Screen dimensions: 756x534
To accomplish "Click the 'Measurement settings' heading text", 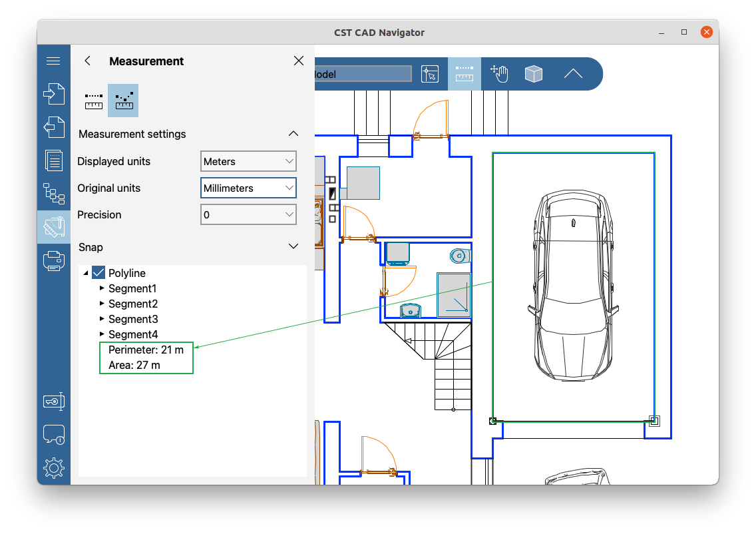I will pyautogui.click(x=132, y=134).
